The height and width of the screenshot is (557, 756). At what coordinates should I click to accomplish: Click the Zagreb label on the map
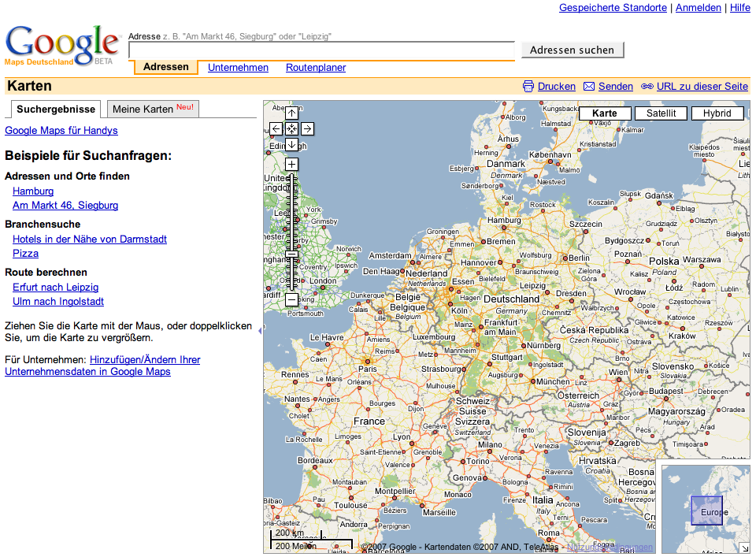[628, 443]
